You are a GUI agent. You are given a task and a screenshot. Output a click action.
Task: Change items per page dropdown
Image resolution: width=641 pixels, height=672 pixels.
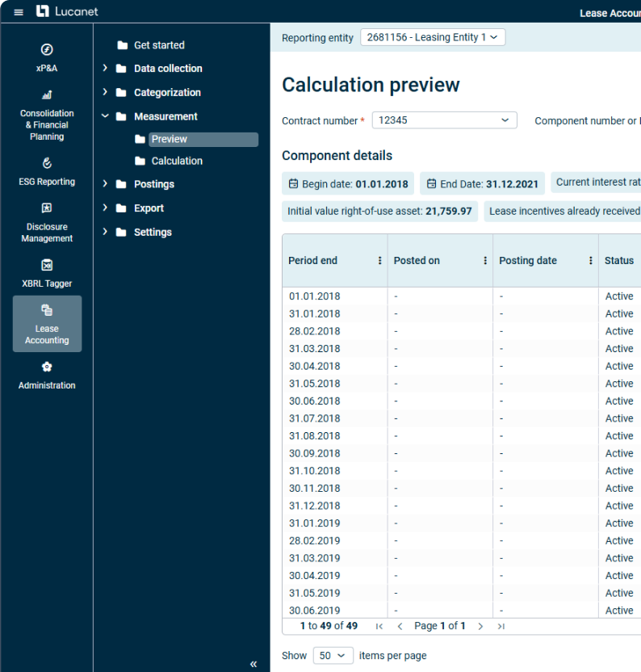333,655
